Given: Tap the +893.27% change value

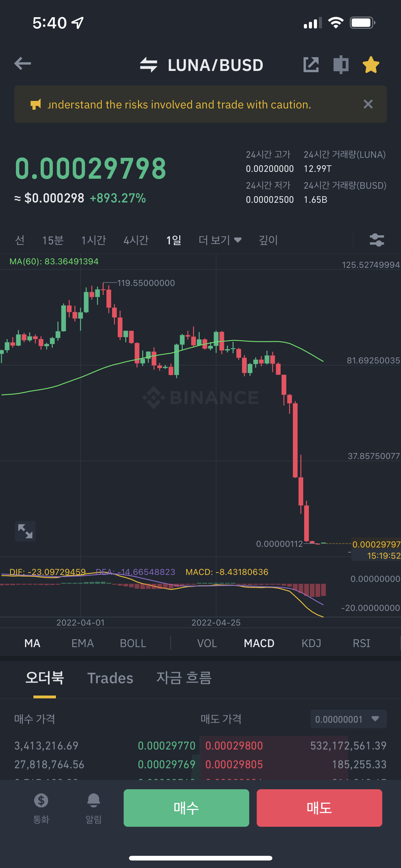Looking at the screenshot, I should pyautogui.click(x=118, y=198).
